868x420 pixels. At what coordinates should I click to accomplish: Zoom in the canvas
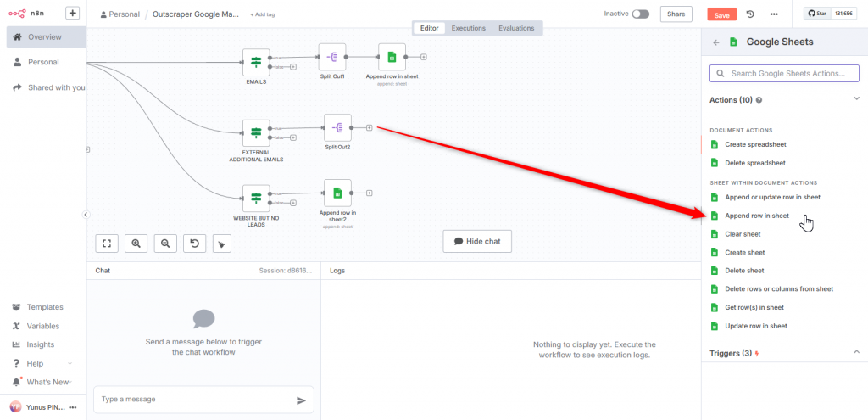pos(136,244)
